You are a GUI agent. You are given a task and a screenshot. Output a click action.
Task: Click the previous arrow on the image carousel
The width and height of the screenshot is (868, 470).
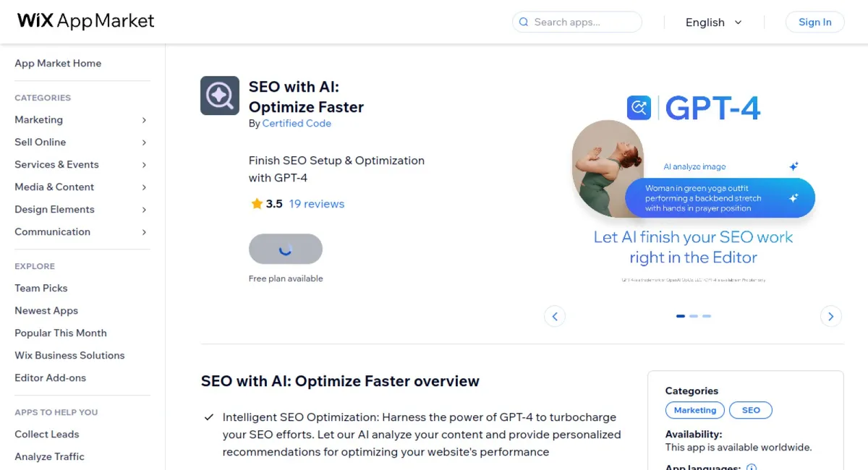(555, 316)
